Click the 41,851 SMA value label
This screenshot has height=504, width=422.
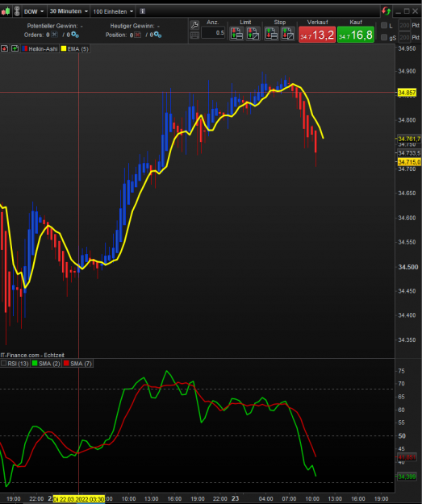point(407,457)
